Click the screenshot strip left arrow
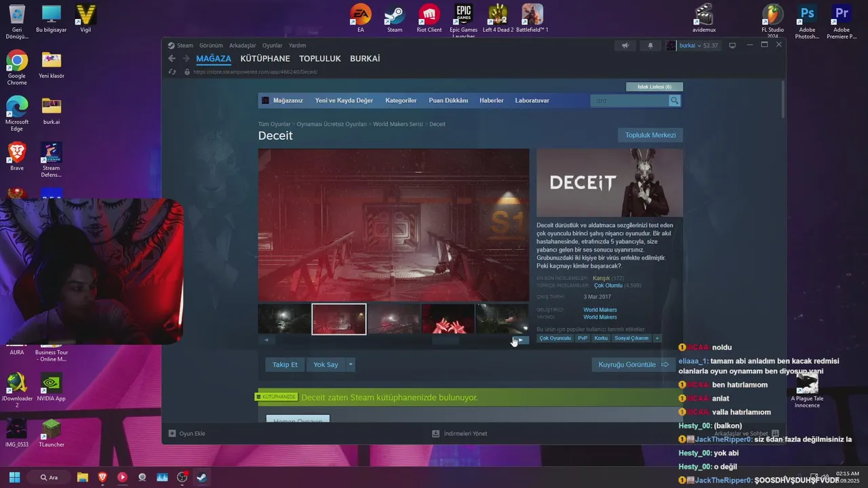Screen dimensions: 868x488 (x=266, y=340)
